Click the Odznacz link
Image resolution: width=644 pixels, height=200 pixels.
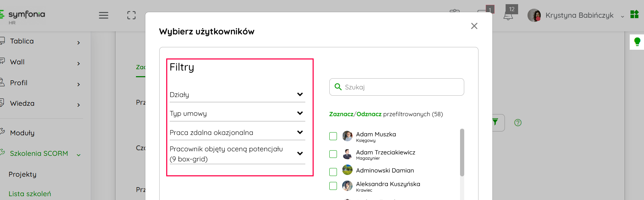click(369, 114)
